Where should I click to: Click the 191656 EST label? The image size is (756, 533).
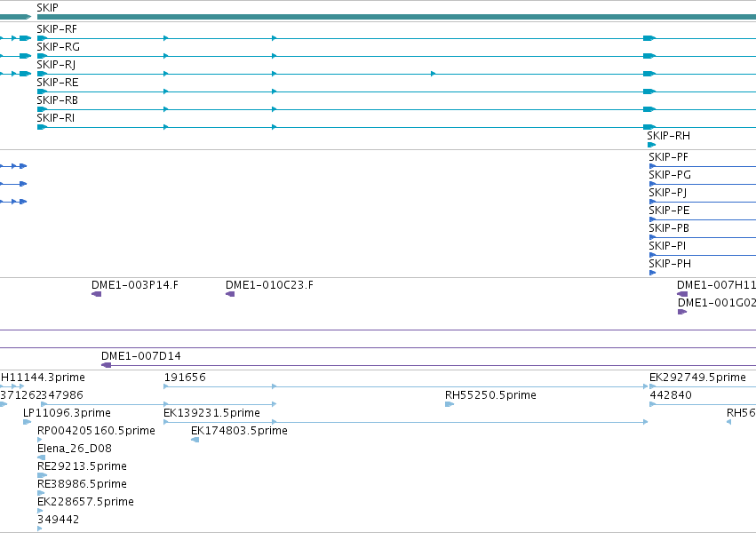(x=185, y=378)
